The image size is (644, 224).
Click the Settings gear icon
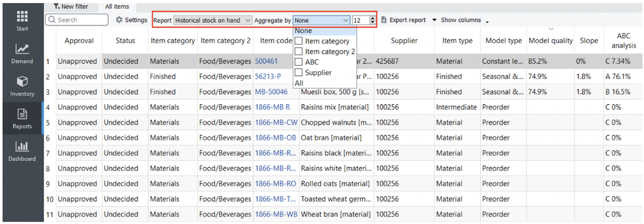click(x=119, y=20)
